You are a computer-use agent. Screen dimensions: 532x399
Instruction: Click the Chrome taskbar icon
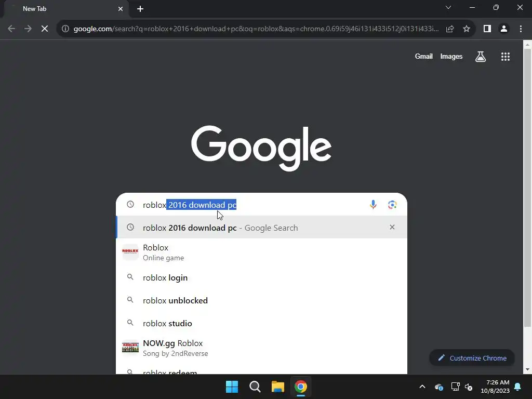coord(301,387)
